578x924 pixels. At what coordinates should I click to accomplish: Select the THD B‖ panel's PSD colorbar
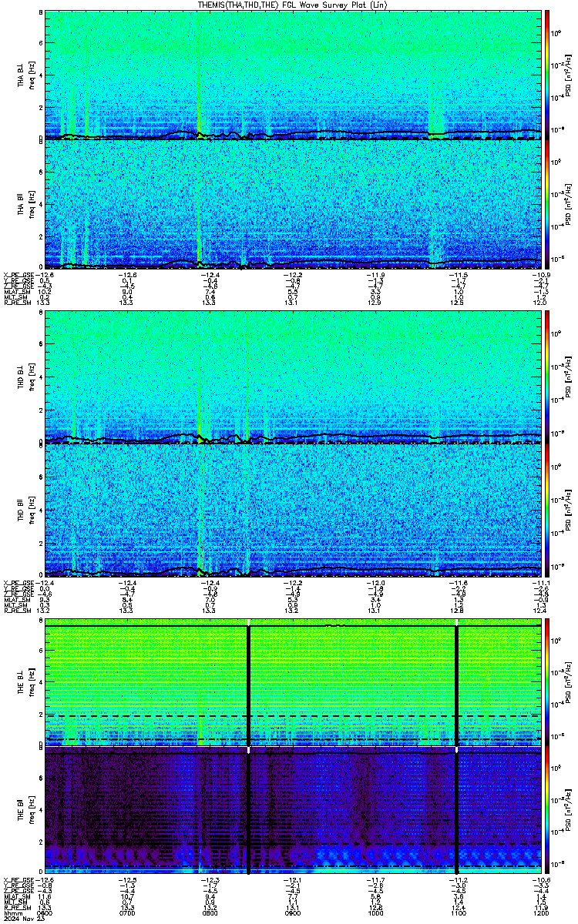[x=547, y=511]
